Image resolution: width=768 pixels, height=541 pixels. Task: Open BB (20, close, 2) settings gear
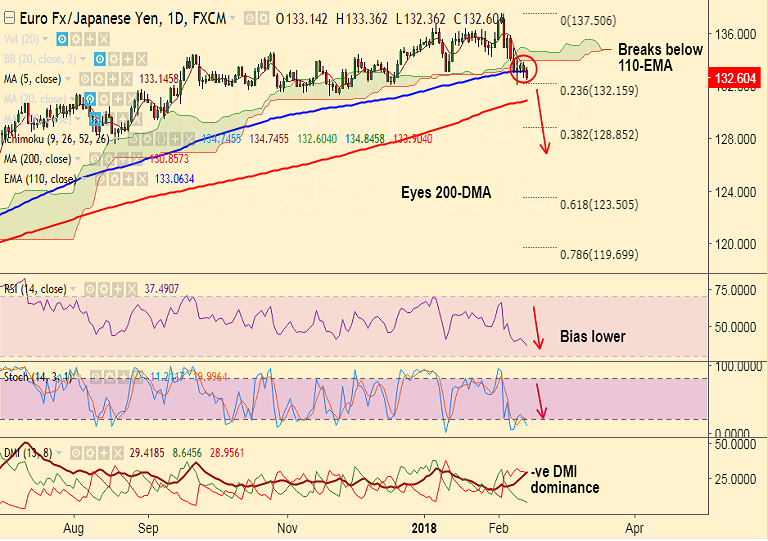114,59
